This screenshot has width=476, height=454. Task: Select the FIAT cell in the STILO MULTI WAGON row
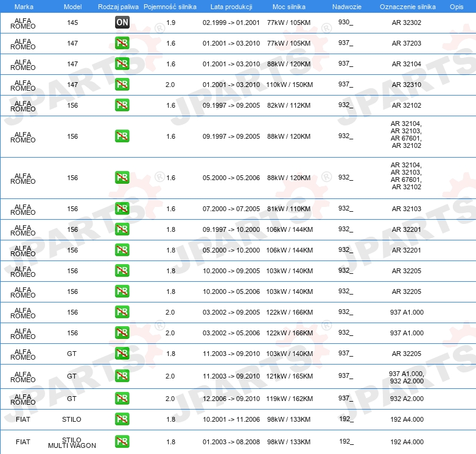[x=23, y=442]
